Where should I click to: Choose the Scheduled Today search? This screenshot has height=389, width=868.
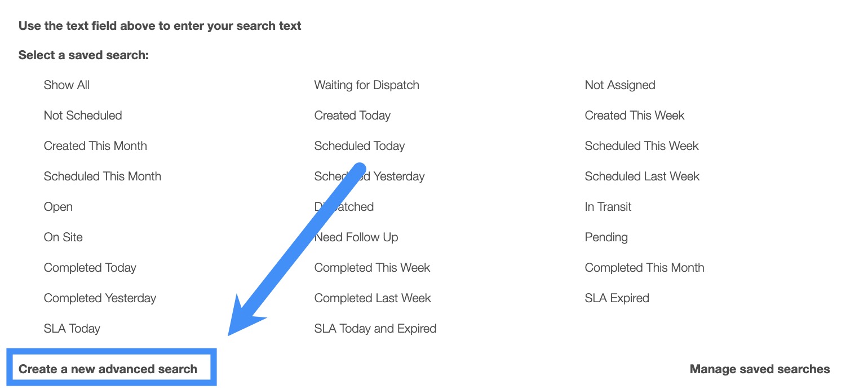tap(359, 146)
